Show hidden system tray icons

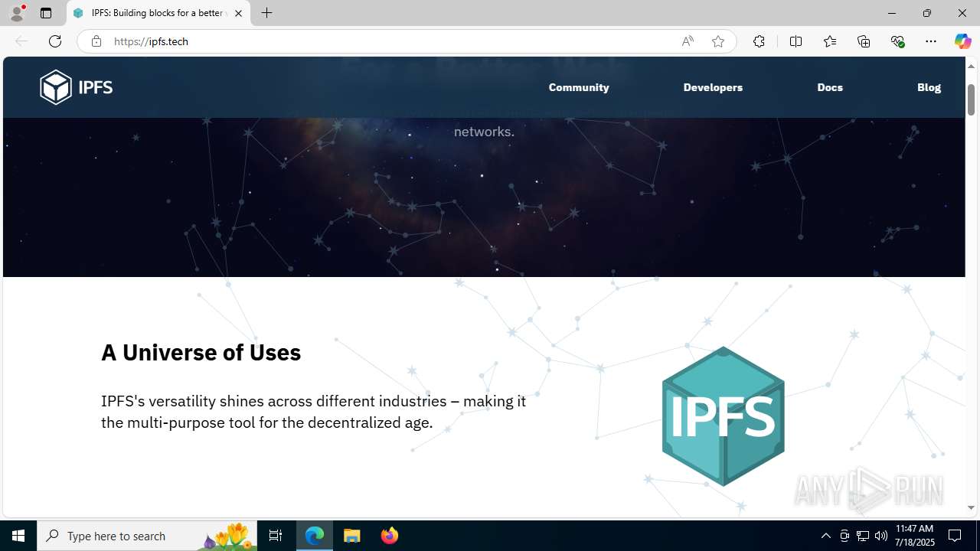pos(825,536)
